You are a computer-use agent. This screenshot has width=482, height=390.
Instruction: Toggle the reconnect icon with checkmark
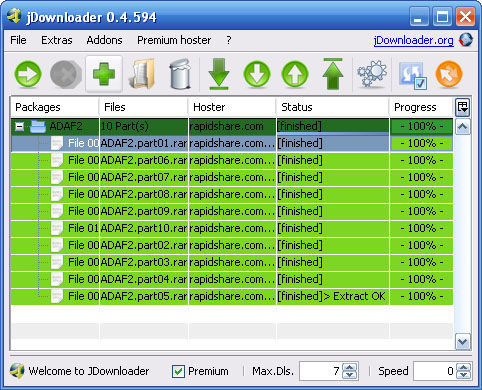413,75
